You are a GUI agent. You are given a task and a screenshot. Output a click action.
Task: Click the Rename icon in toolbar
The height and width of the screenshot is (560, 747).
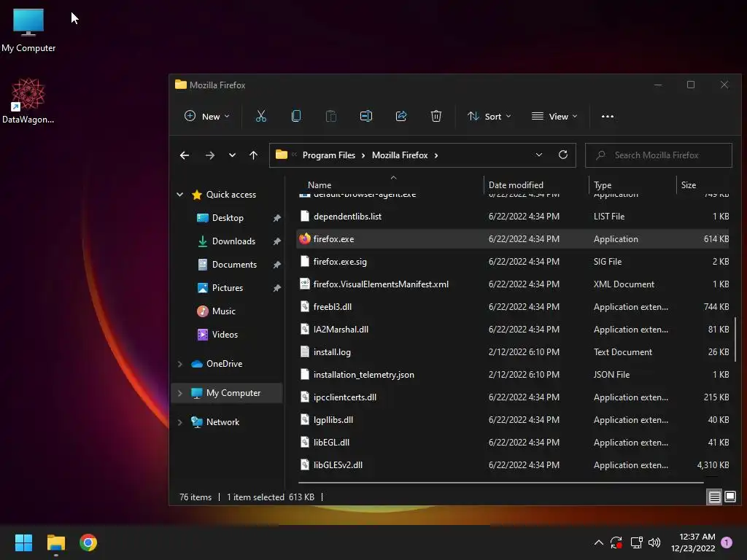tap(366, 116)
